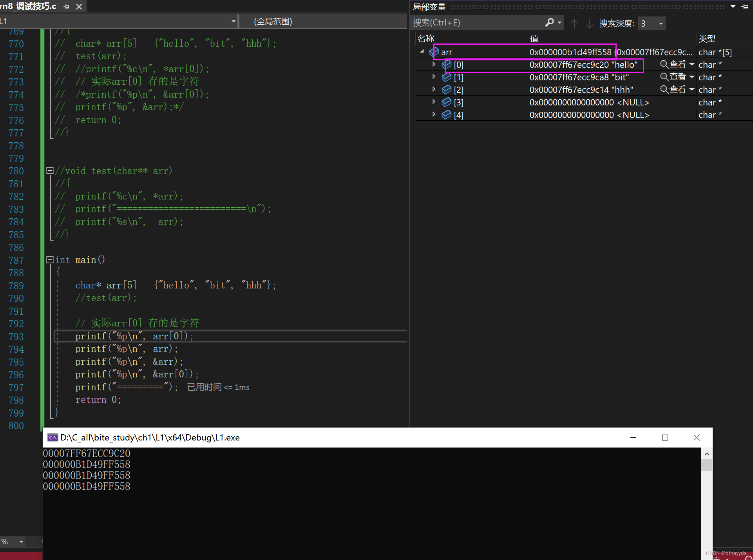
Task: Place cursor on return 0; at line 798
Action: point(98,400)
